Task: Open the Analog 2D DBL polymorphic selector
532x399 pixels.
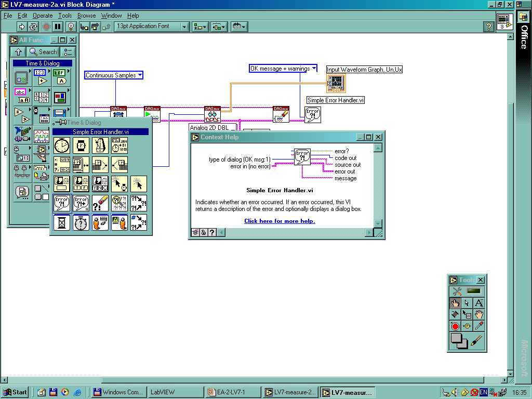Action: pyautogui.click(x=213, y=128)
